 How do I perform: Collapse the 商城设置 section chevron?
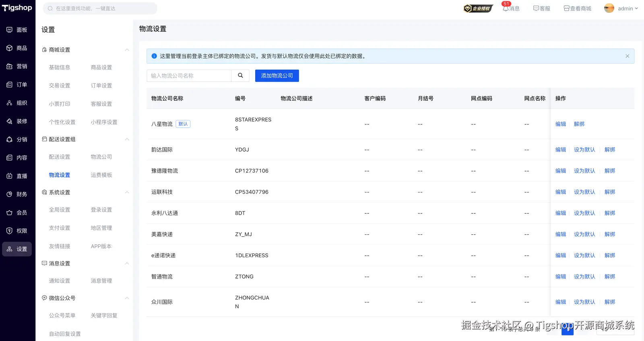tap(127, 50)
